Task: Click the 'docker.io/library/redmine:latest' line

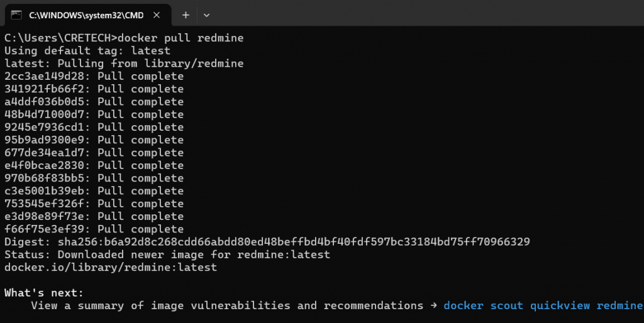Action: (110, 267)
